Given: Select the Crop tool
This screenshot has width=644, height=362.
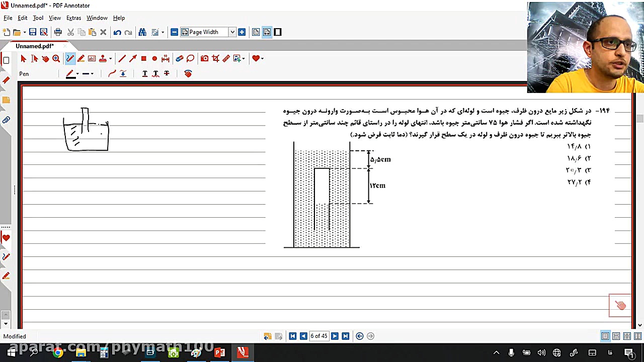Looking at the screenshot, I should (x=215, y=59).
